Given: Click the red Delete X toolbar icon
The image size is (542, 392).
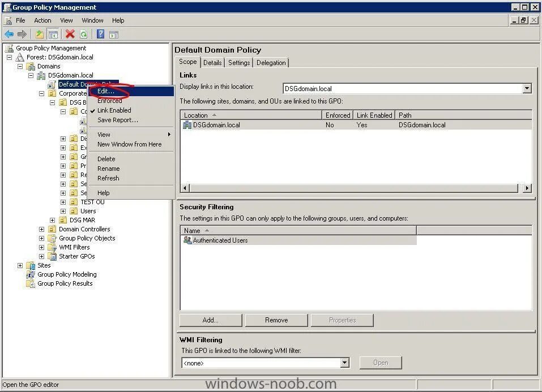Looking at the screenshot, I should [70, 34].
